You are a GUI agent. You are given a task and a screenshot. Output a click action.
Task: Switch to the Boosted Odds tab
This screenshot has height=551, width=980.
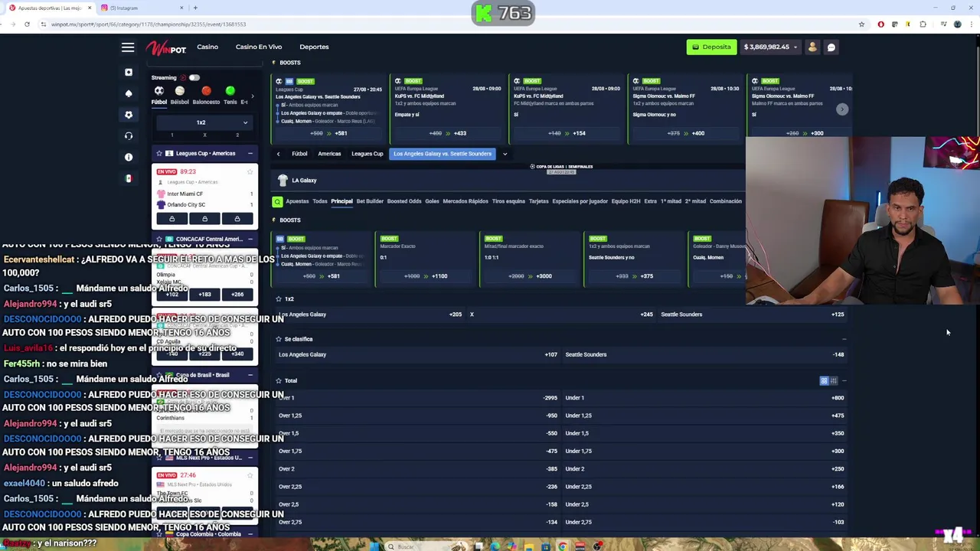404,201
